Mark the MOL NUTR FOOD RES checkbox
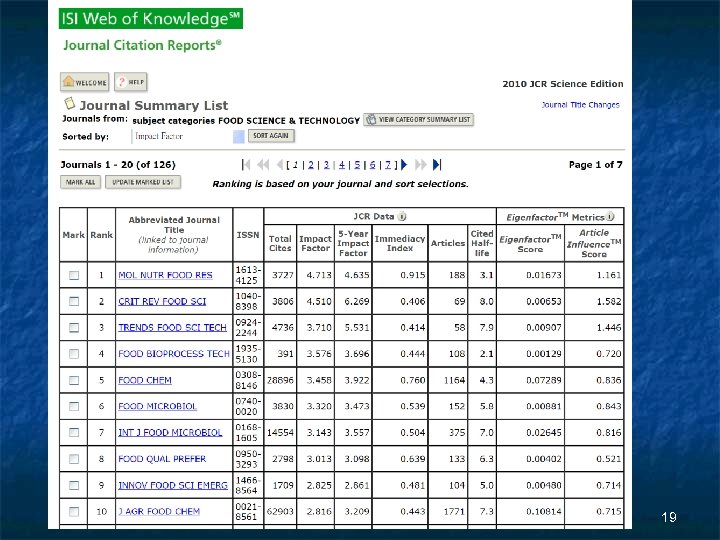This screenshot has width=720, height=540. tap(73, 275)
